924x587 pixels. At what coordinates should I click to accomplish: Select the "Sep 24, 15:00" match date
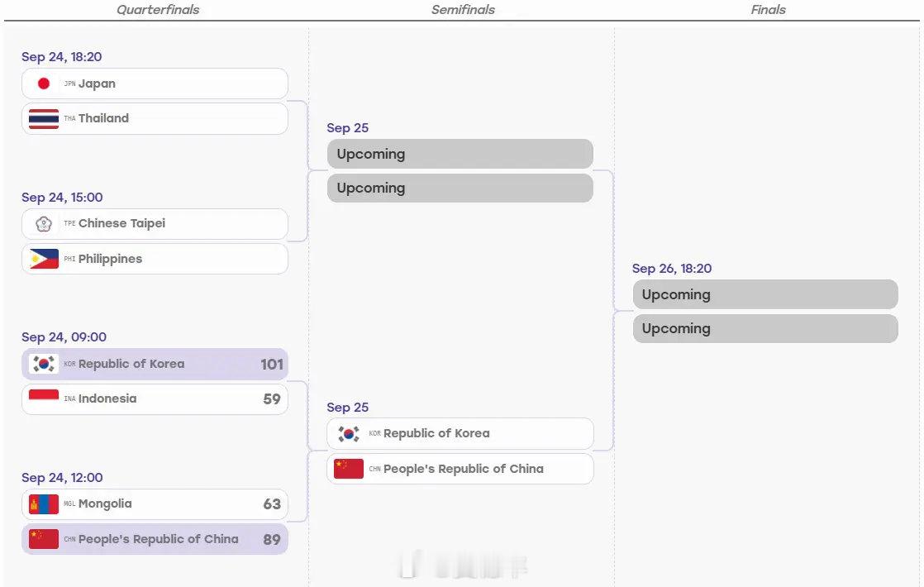pyautogui.click(x=63, y=198)
